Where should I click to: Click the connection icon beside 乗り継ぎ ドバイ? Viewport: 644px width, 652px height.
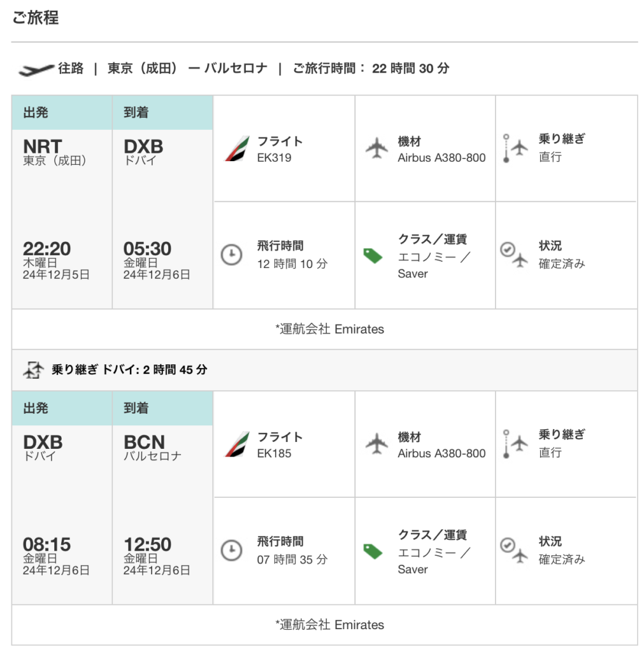(33, 369)
